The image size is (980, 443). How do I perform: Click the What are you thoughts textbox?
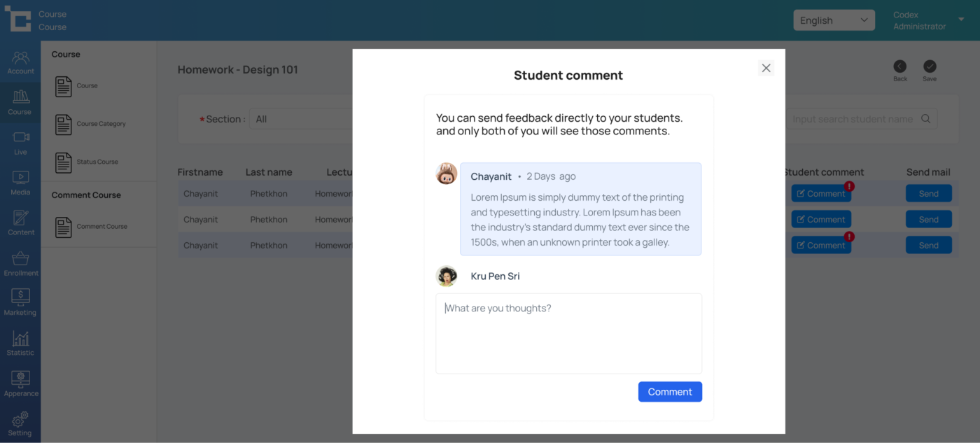coord(568,333)
